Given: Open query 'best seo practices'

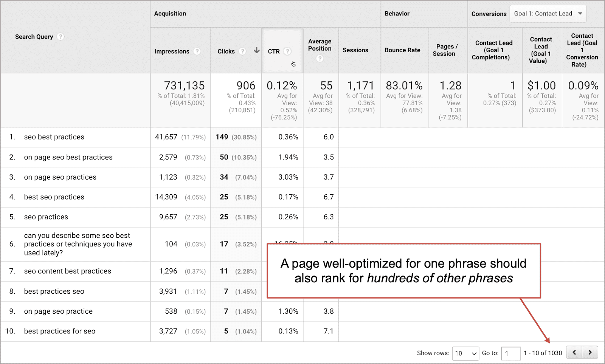Looking at the screenshot, I should (54, 197).
